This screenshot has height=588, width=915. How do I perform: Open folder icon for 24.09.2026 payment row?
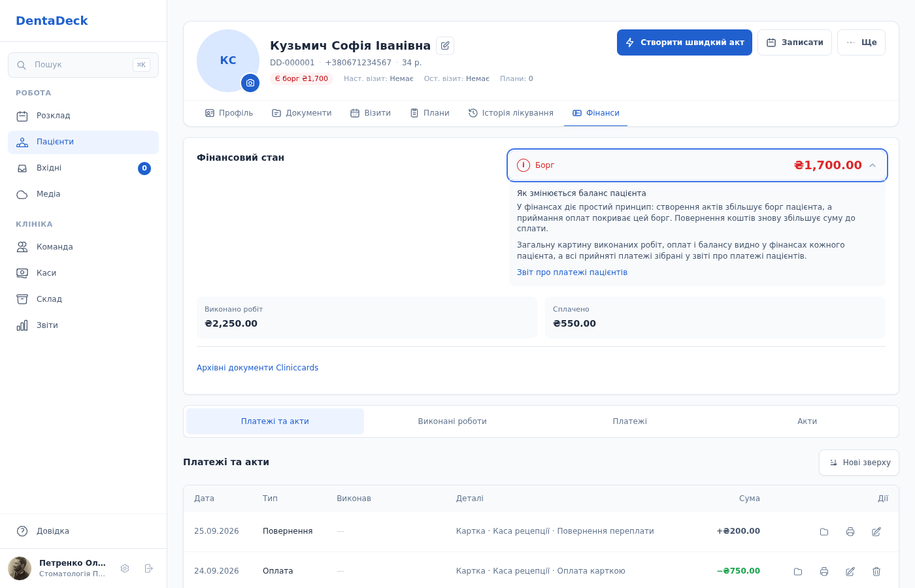point(798,572)
